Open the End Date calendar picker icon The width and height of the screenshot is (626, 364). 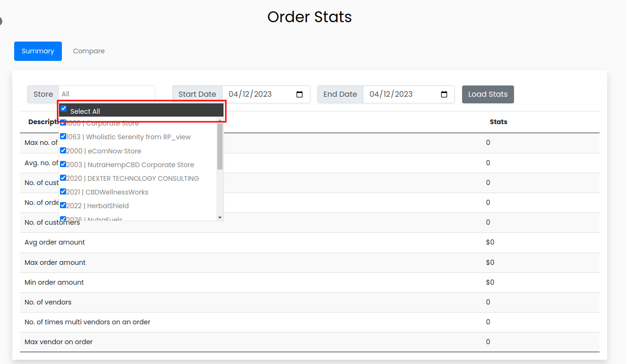[444, 94]
